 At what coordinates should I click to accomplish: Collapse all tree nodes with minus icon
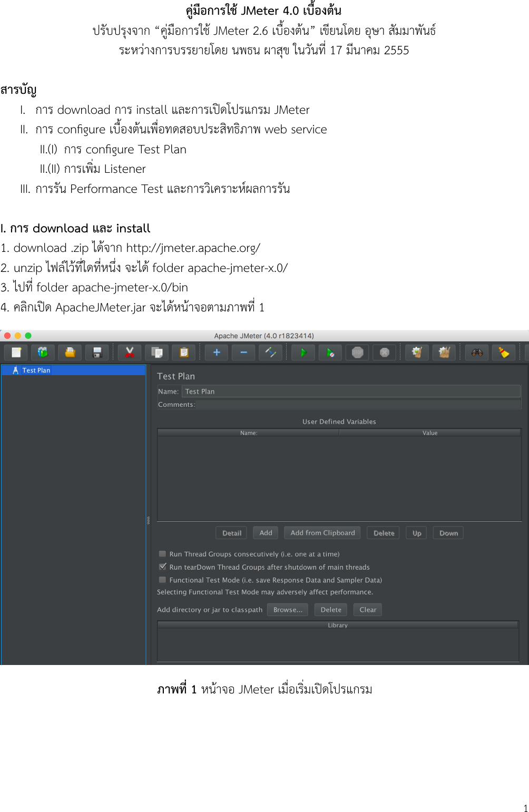(x=243, y=352)
